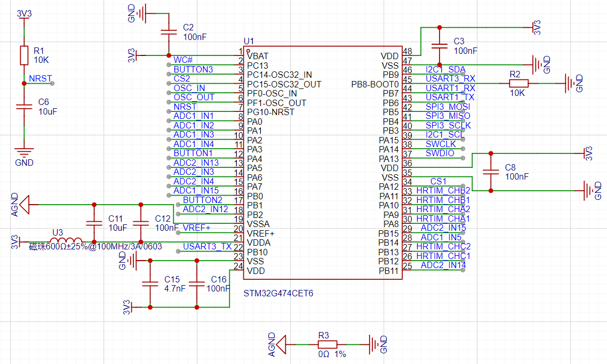Screen dimensions: 607x364
Task: Click the SPI3_SCLK net label
Action: [x=448, y=125]
